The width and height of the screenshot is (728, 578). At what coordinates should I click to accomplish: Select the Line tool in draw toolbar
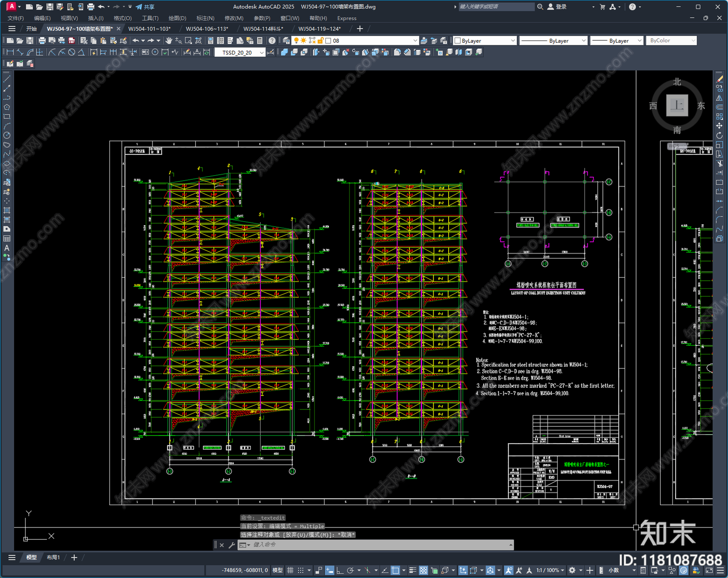click(7, 79)
